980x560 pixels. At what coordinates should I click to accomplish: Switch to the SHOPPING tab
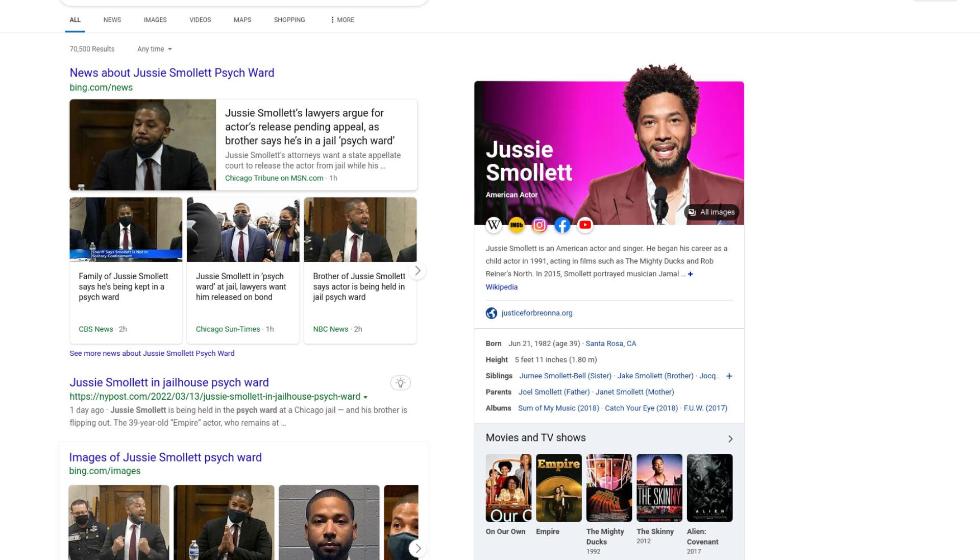(289, 20)
